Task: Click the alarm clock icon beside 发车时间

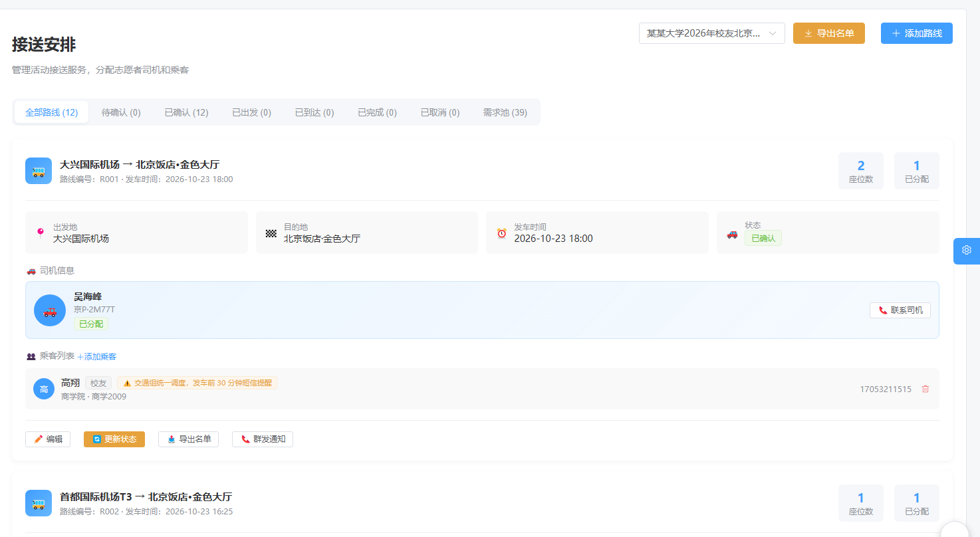Action: pyautogui.click(x=501, y=233)
